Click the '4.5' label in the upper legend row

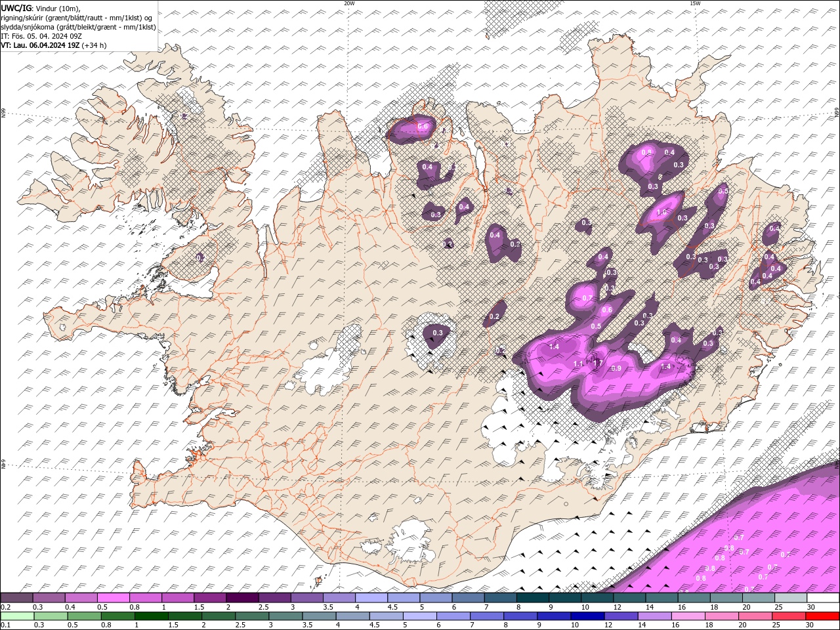[x=392, y=606]
